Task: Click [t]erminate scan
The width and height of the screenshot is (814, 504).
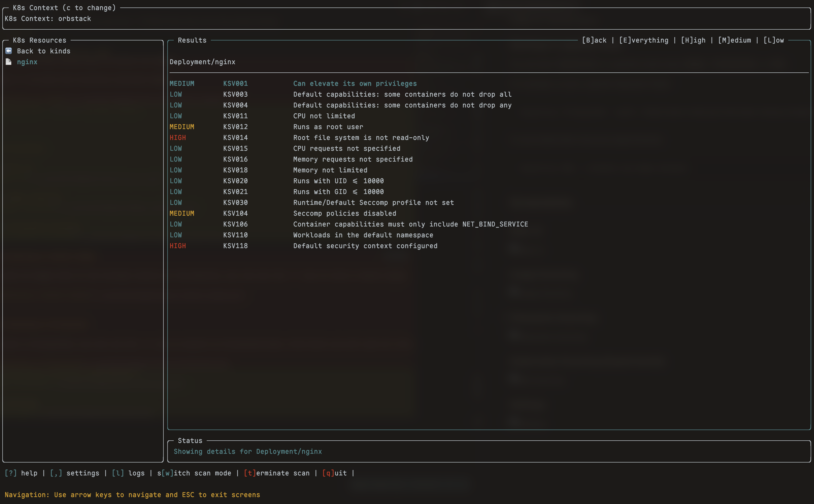Action: [x=277, y=473]
